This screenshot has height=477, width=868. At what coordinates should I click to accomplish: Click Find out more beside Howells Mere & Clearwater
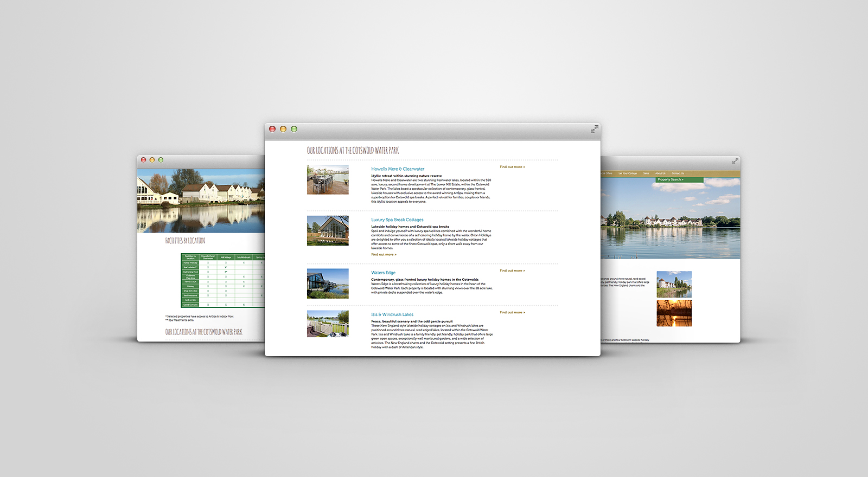(512, 167)
